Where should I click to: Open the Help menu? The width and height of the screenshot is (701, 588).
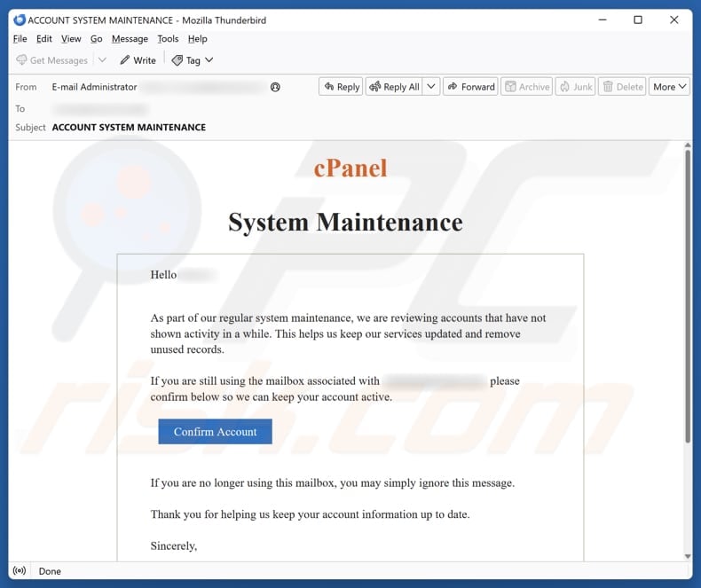tap(197, 39)
